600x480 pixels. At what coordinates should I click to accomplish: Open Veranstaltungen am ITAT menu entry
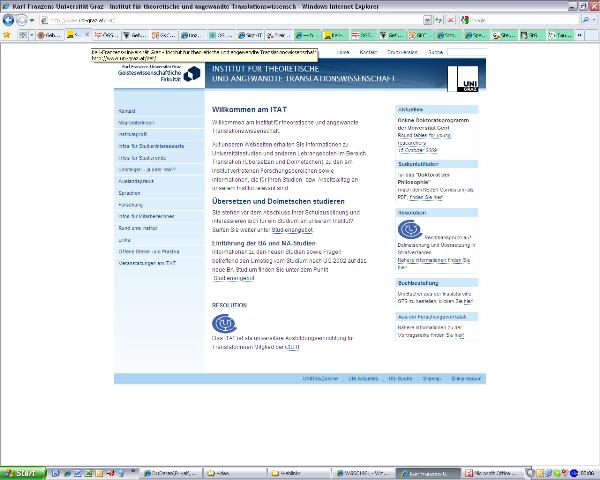coord(147,262)
